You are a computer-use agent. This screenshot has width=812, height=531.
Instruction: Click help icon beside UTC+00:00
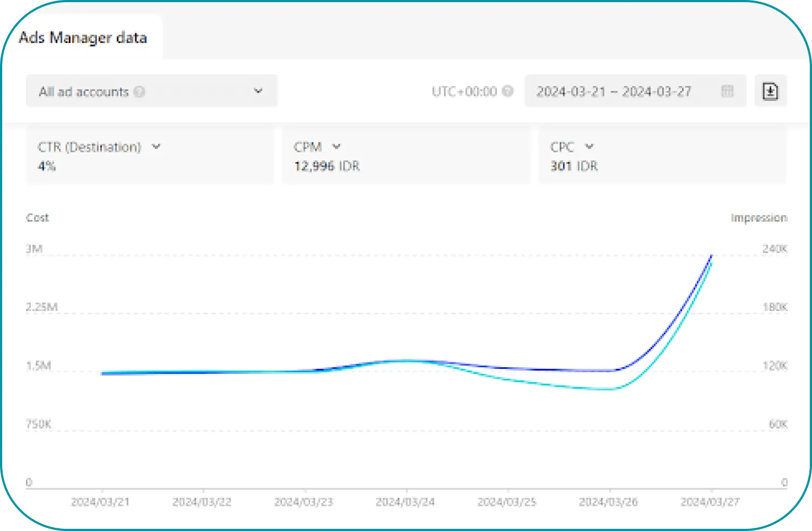click(x=507, y=91)
